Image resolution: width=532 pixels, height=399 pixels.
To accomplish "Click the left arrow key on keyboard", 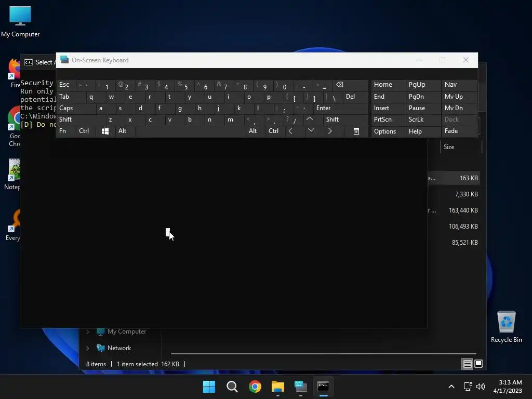I will click(x=290, y=131).
